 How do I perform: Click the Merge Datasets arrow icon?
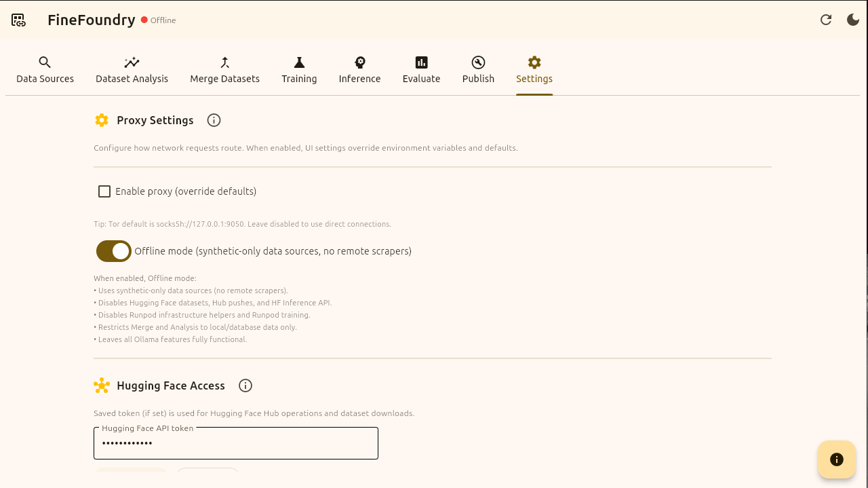coord(225,62)
